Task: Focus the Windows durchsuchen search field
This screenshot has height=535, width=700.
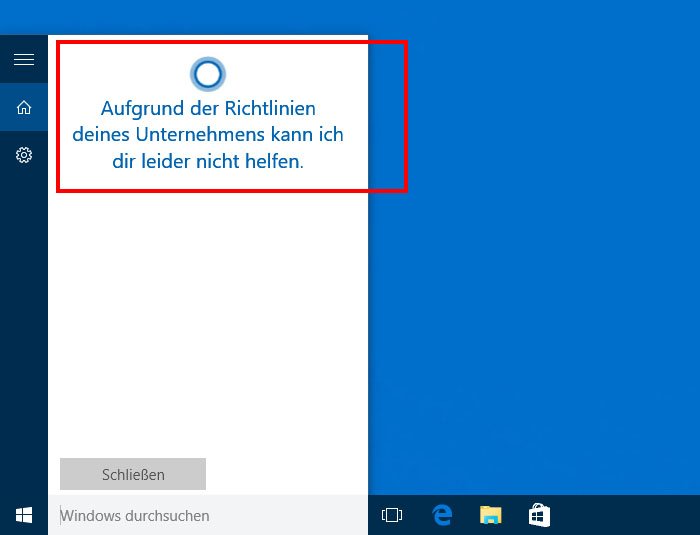Action: point(208,515)
